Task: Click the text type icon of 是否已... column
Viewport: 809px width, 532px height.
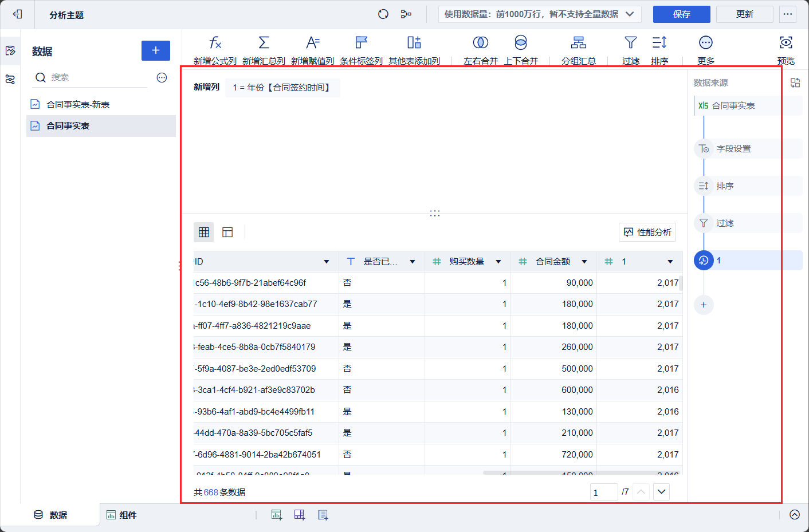Action: tap(351, 262)
